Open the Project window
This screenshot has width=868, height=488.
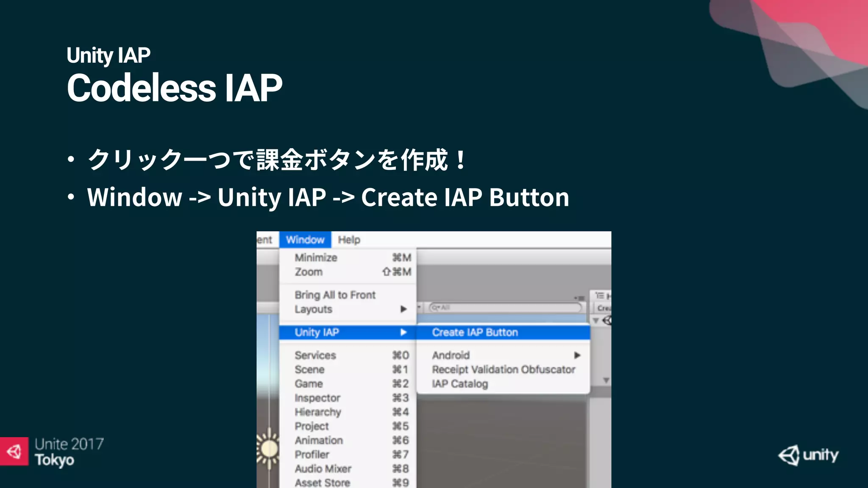pos(348,426)
